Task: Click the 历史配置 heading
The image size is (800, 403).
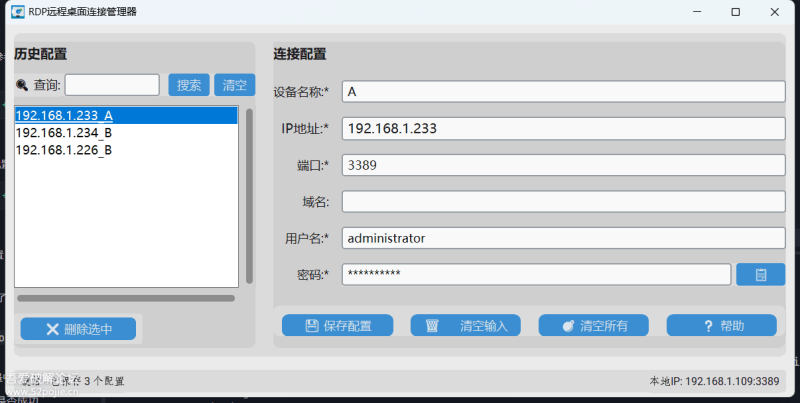Action: pos(40,54)
